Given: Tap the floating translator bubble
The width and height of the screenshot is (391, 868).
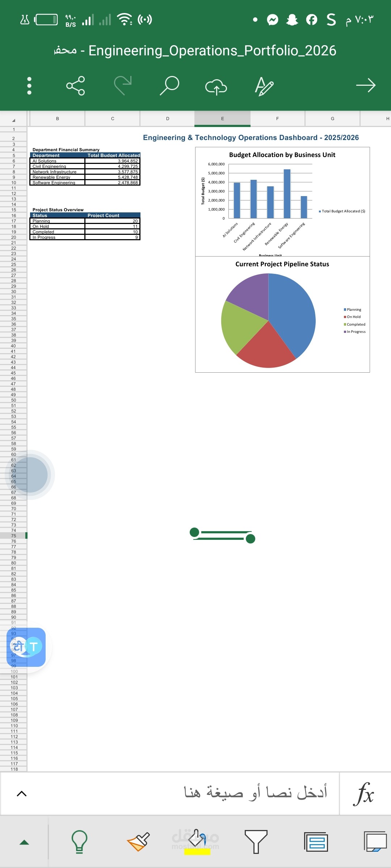Looking at the screenshot, I should (26, 647).
